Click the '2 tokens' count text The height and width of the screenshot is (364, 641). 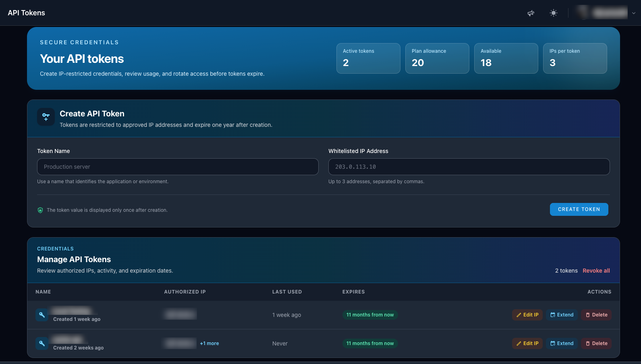click(x=566, y=271)
